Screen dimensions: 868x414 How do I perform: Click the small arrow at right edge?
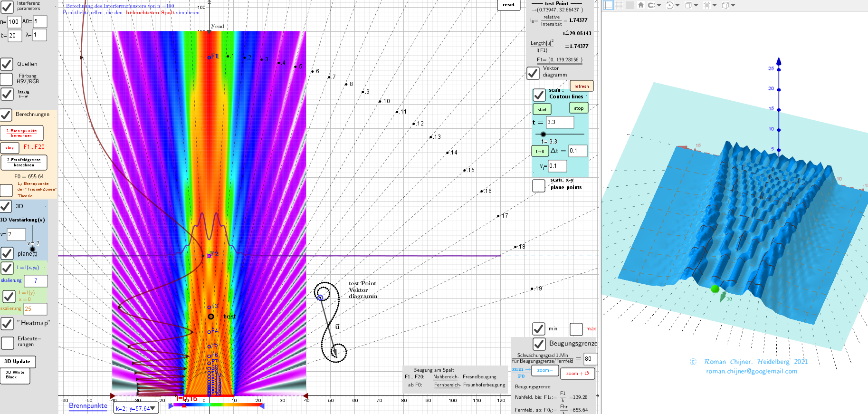(x=598, y=395)
